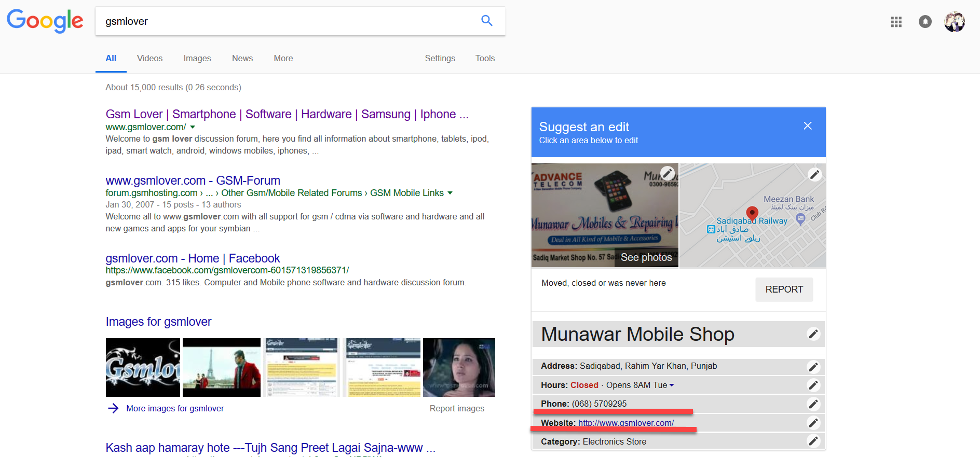Viewport: 980px width, 457px height.
Task: Open the search Tools menu
Action: click(x=485, y=59)
